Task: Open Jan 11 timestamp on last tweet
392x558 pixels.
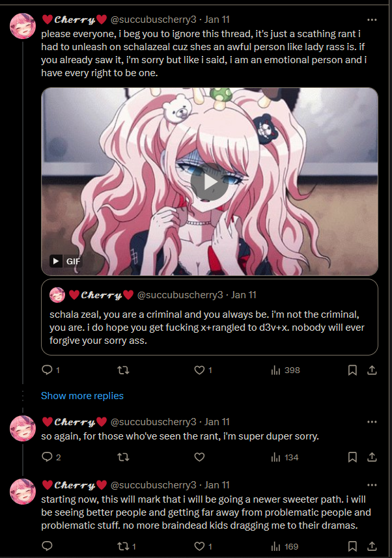Action: click(217, 485)
